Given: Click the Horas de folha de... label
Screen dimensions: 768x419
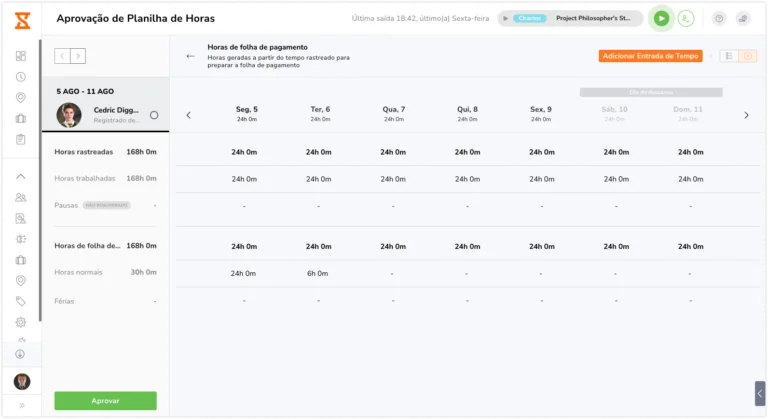Looking at the screenshot, I should tap(87, 246).
